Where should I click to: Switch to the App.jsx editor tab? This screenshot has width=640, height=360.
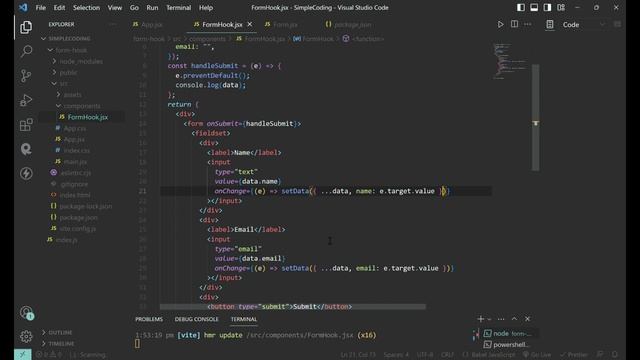(x=152, y=24)
